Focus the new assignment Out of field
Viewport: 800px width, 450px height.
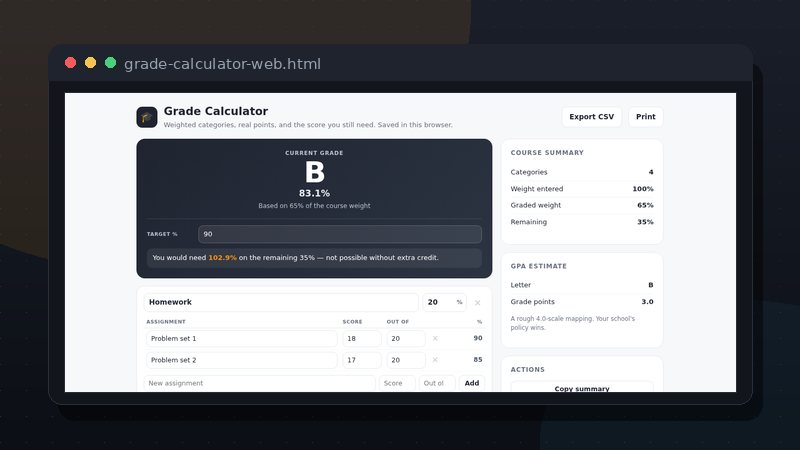pyautogui.click(x=436, y=383)
